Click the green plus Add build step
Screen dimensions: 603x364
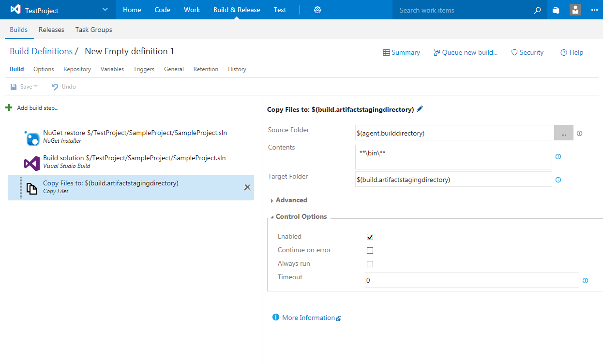click(9, 107)
